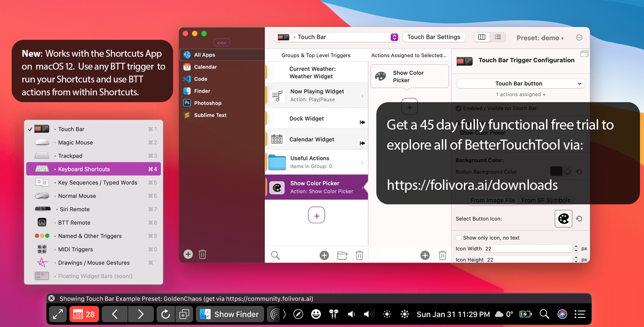The width and height of the screenshot is (644, 327).
Task: Click the Icon Width input field
Action: pos(528,249)
